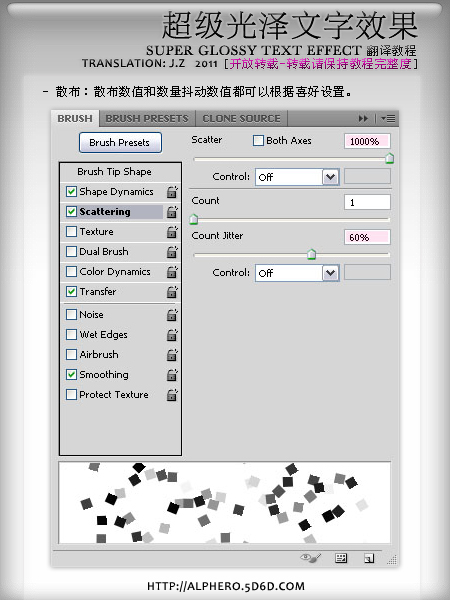Image resolution: width=450 pixels, height=600 pixels.
Task: Uncheck the Shape Dynamics checkbox
Action: (x=71, y=191)
